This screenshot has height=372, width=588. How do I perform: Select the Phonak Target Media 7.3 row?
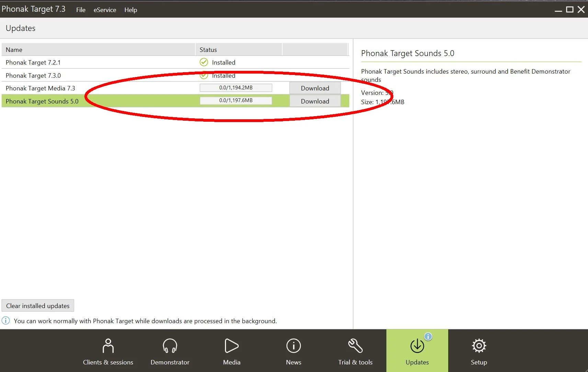point(176,88)
